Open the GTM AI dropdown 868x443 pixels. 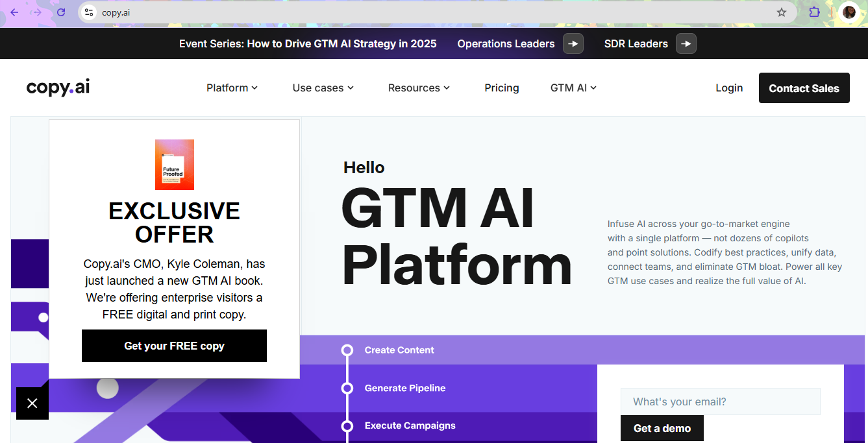point(572,88)
